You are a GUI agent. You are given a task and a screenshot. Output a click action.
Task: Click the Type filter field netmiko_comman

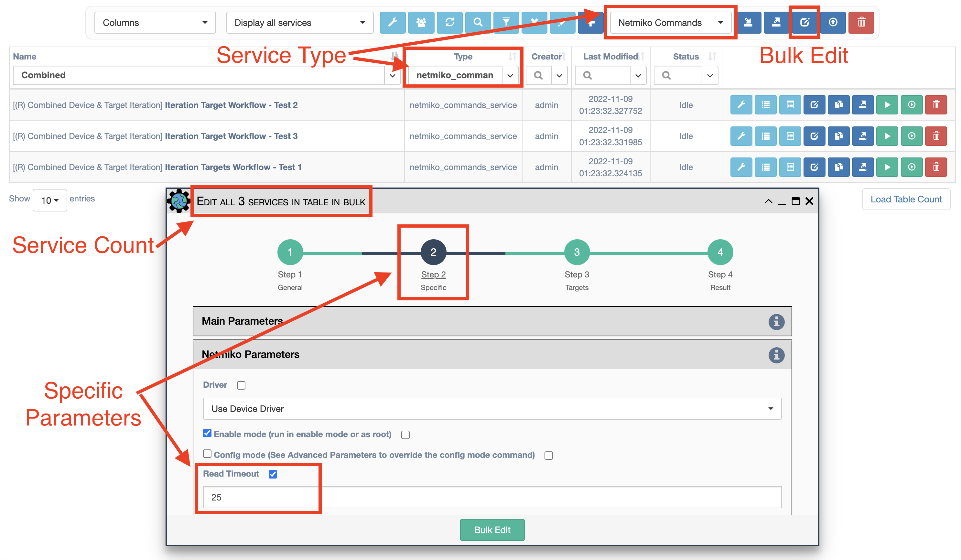pyautogui.click(x=455, y=75)
